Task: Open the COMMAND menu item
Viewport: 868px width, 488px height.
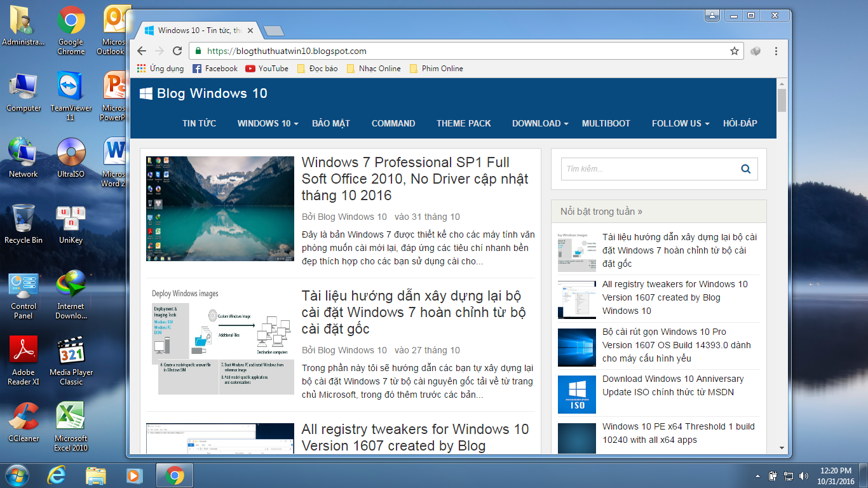Action: (x=393, y=123)
